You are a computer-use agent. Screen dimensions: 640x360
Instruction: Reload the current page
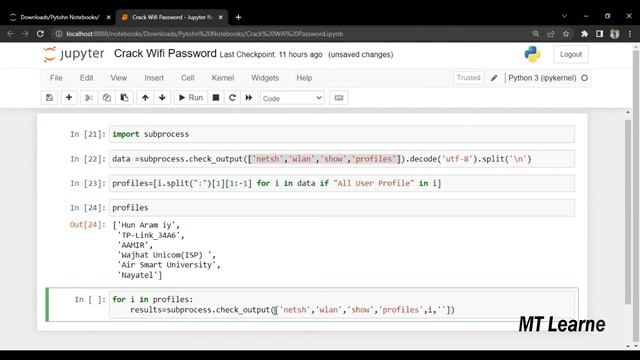[x=40, y=34]
